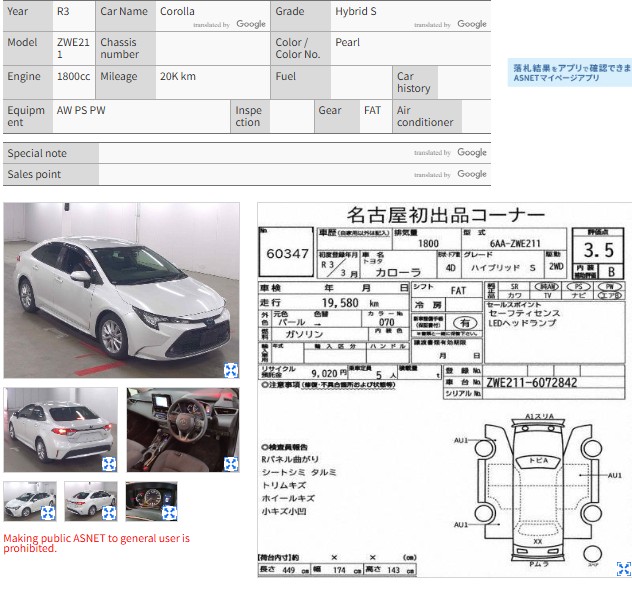Click the 'Inspection' label cell
The width and height of the screenshot is (632, 589).
click(x=250, y=116)
